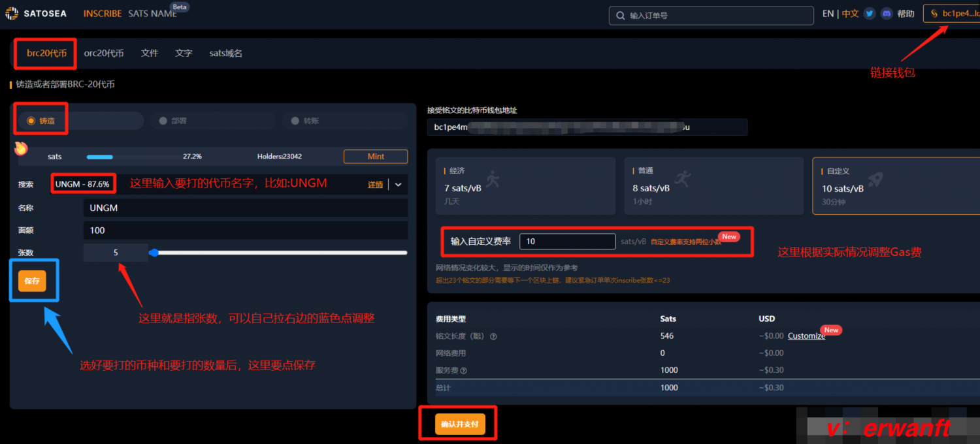This screenshot has width=980, height=444.
Task: Open the 帮助 help link
Action: (906, 14)
